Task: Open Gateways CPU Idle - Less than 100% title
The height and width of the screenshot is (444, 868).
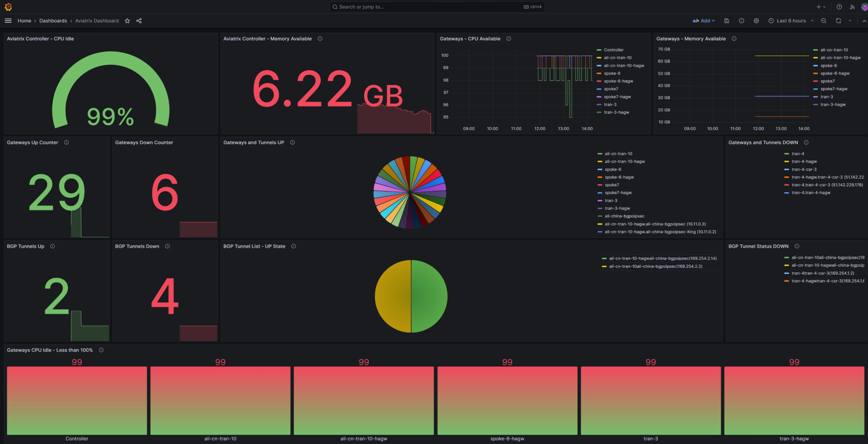Action: click(x=49, y=350)
